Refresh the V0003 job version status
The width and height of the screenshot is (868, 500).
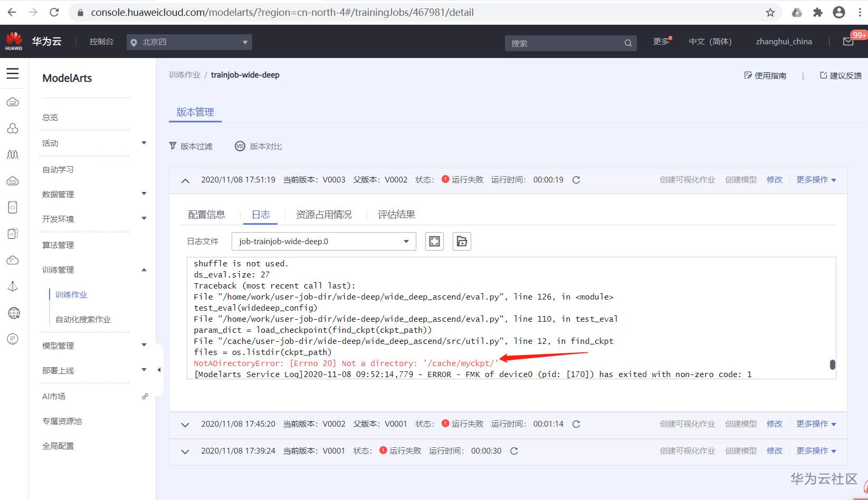(576, 180)
